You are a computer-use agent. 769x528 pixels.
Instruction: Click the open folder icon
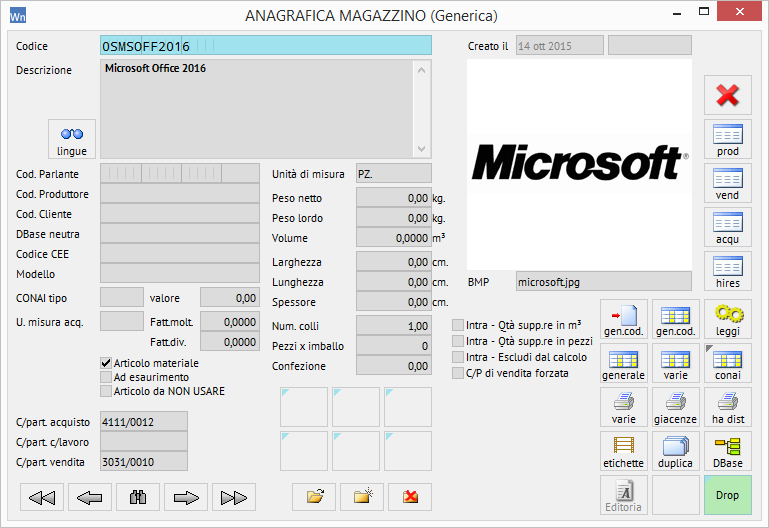314,497
